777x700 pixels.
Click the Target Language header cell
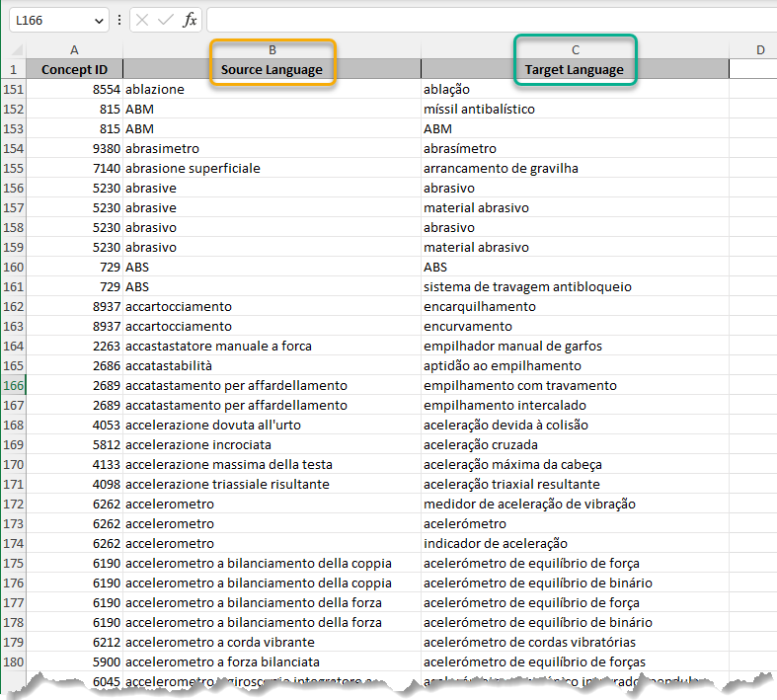click(x=575, y=69)
